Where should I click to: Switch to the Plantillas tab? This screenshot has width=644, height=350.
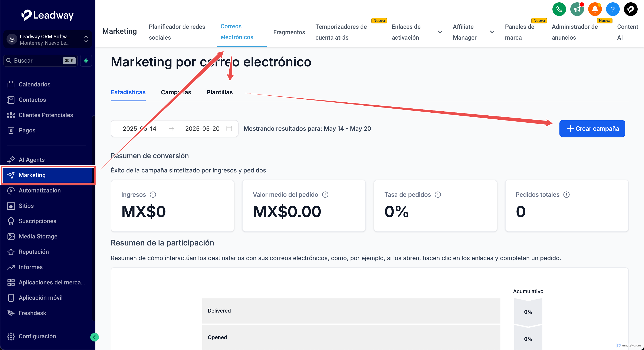(220, 92)
